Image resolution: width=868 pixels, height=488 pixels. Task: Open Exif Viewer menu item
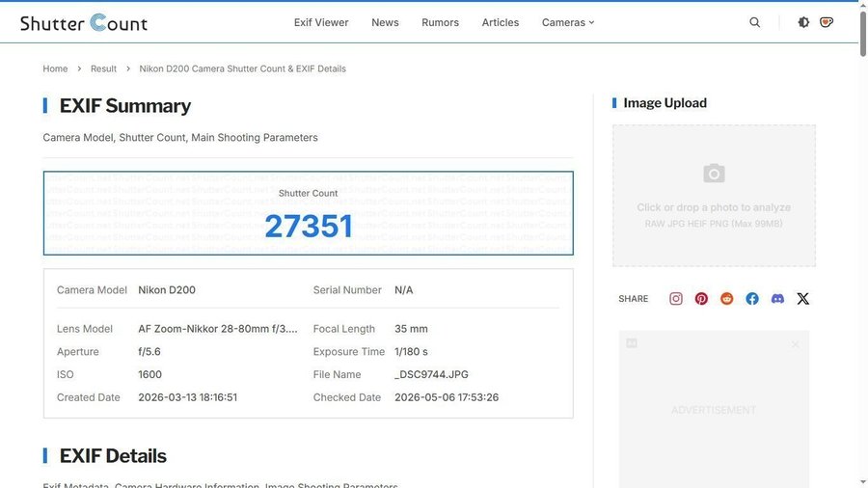point(321,23)
